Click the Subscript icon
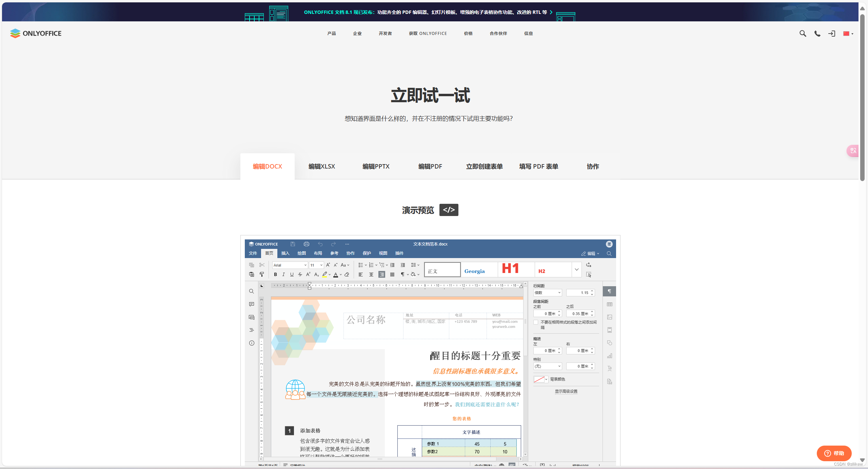The image size is (868, 469). pyautogui.click(x=316, y=274)
